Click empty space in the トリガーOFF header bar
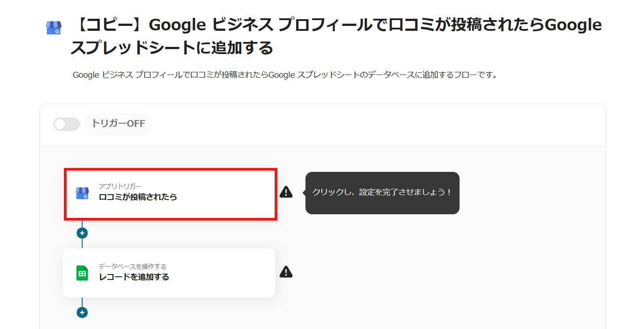The image size is (644, 329). 357,125
